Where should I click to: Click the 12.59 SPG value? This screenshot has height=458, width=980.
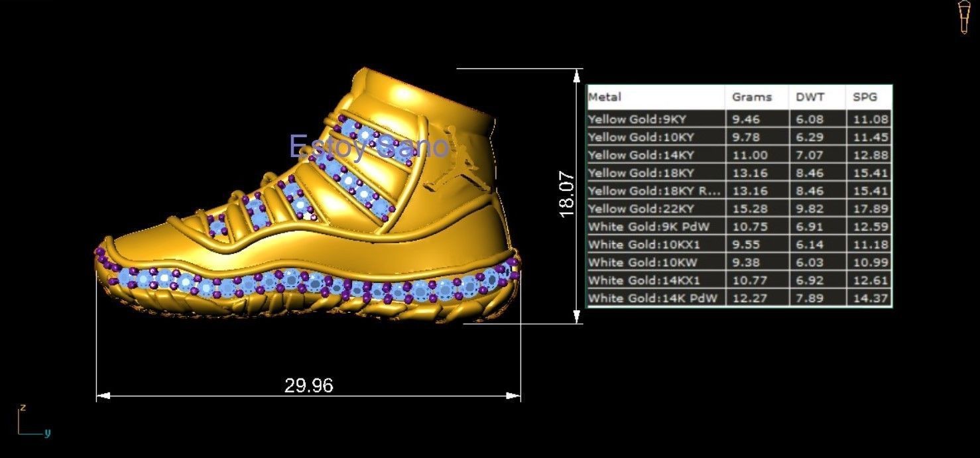pos(870,227)
